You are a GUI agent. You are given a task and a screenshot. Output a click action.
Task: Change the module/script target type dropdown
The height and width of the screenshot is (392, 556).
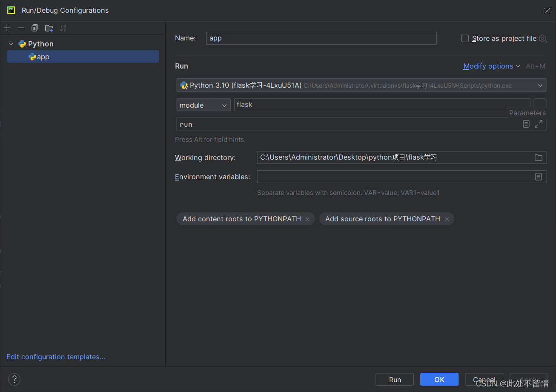point(203,105)
